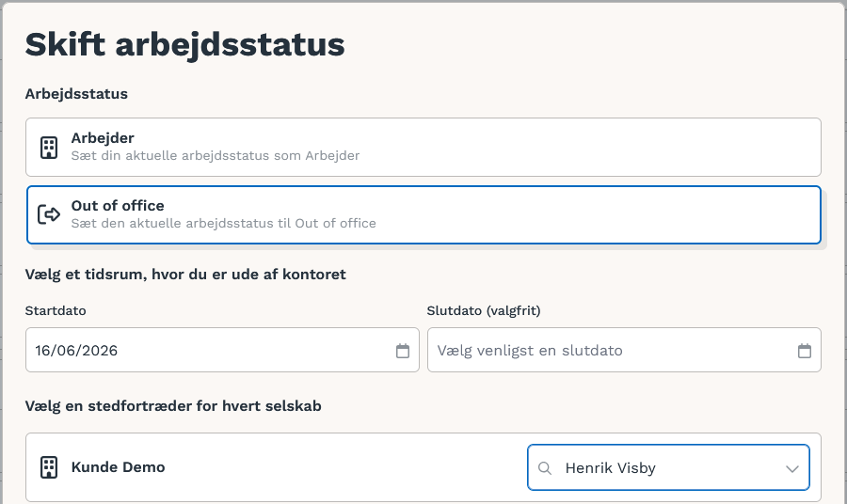Click the Out of office title text
The width and height of the screenshot is (847, 504).
(118, 206)
